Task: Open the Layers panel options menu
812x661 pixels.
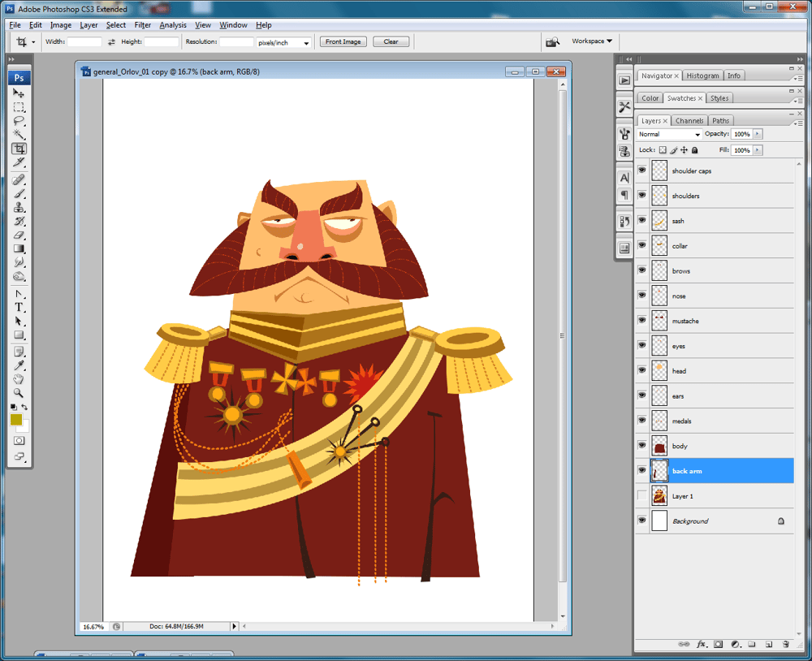Action: pyautogui.click(x=798, y=123)
